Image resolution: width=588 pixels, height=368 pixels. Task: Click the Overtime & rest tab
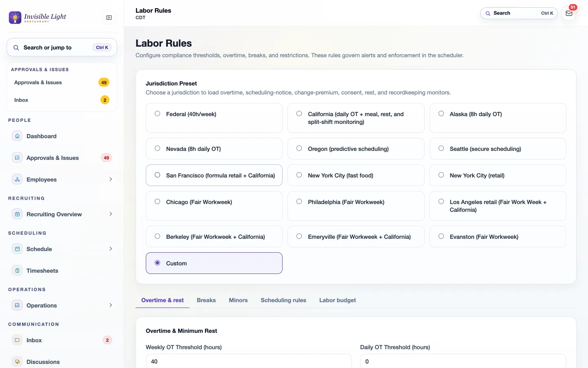click(x=163, y=300)
